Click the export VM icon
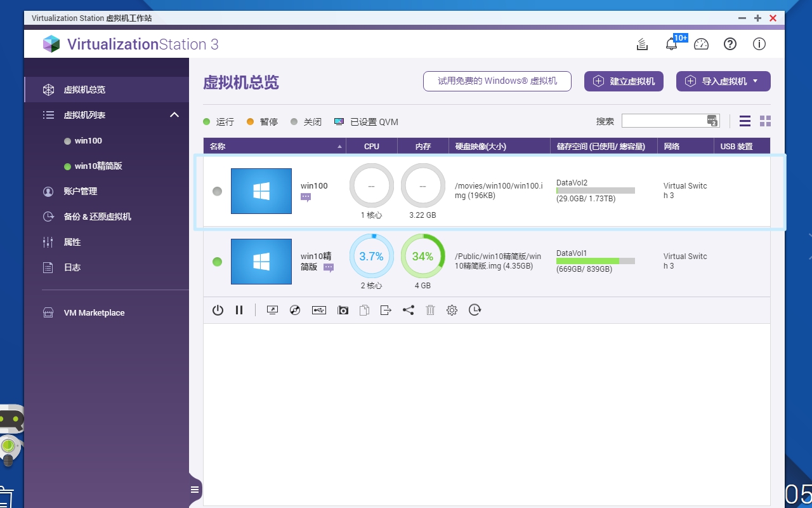The width and height of the screenshot is (812, 508). pyautogui.click(x=386, y=310)
